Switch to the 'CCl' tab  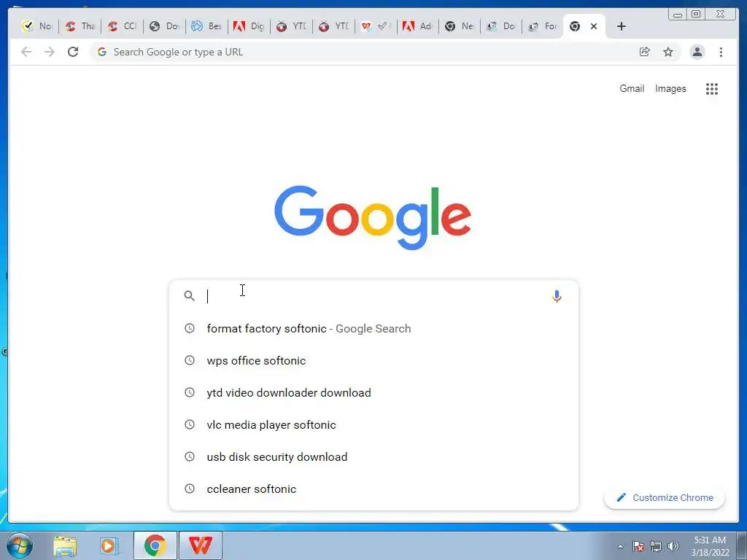[122, 26]
